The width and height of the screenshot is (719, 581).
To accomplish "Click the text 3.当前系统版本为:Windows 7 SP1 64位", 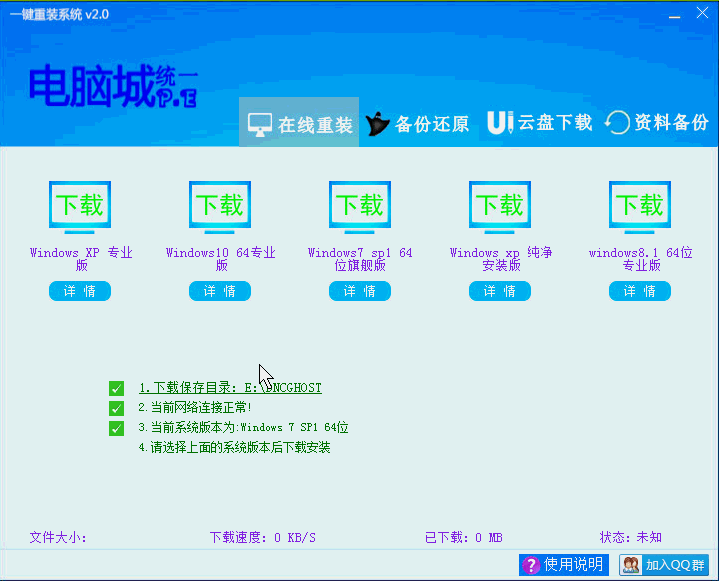I will click(243, 427).
